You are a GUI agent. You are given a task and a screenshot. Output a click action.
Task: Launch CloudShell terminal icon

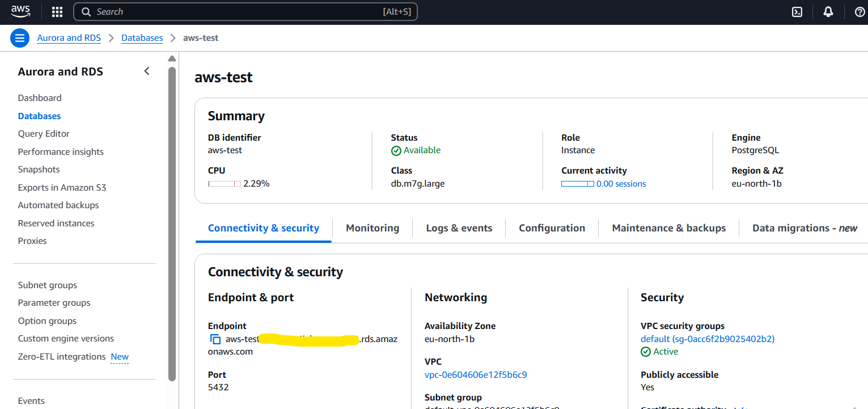[x=797, y=12]
